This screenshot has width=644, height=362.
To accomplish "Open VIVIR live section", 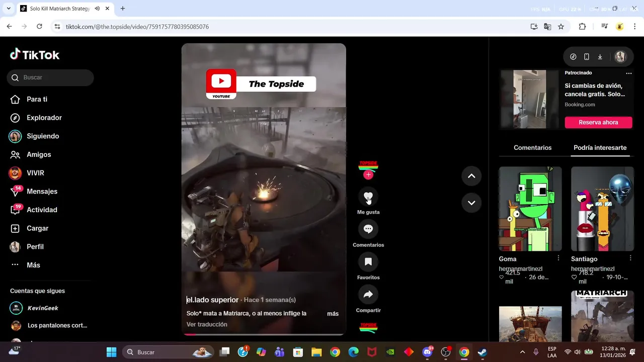I will 27,173.
